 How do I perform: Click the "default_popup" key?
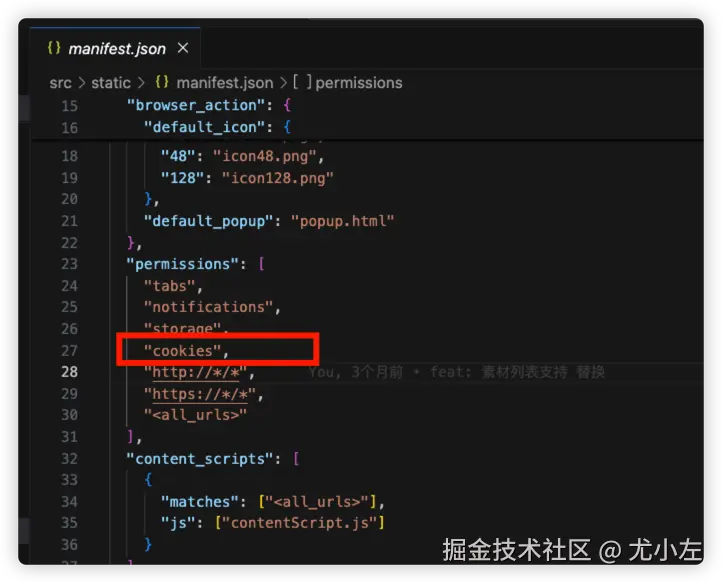pyautogui.click(x=209, y=221)
